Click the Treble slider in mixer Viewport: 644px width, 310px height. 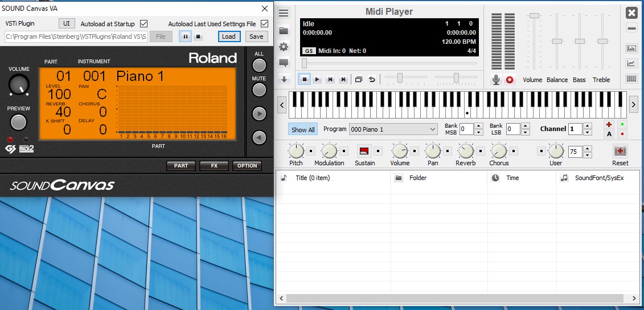(602, 41)
